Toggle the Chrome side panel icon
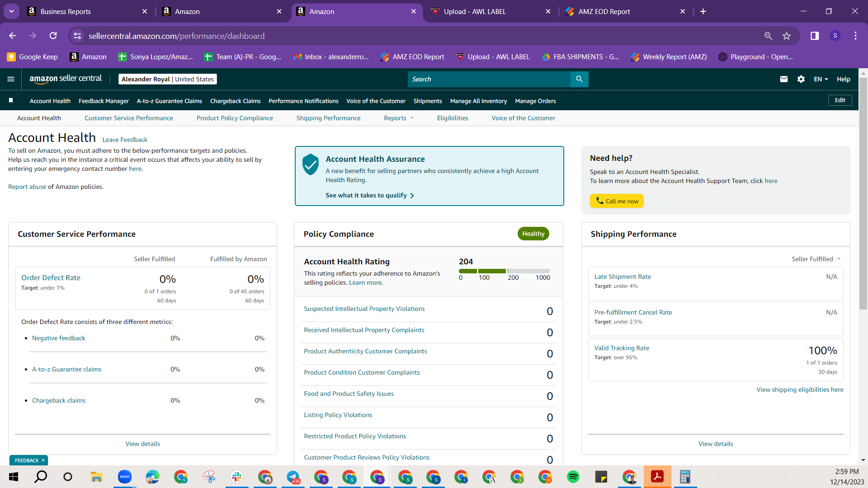The width and height of the screenshot is (868, 488). 815,36
